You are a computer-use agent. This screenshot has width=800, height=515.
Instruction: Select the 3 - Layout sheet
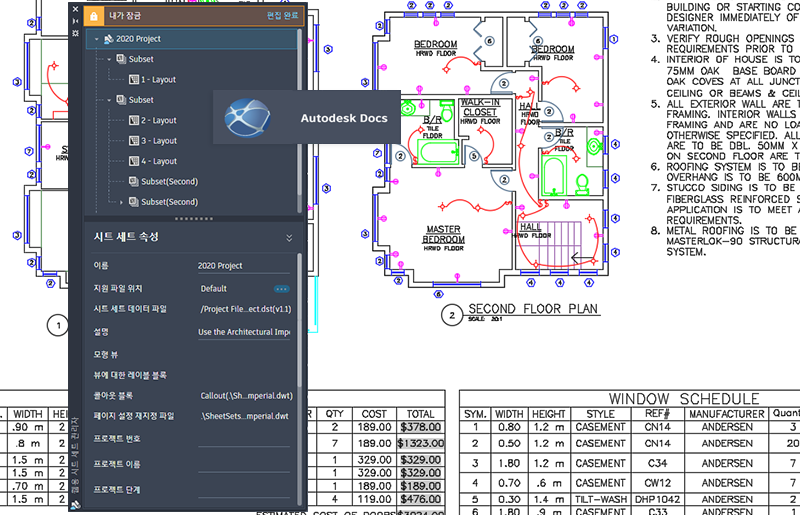[x=159, y=141]
